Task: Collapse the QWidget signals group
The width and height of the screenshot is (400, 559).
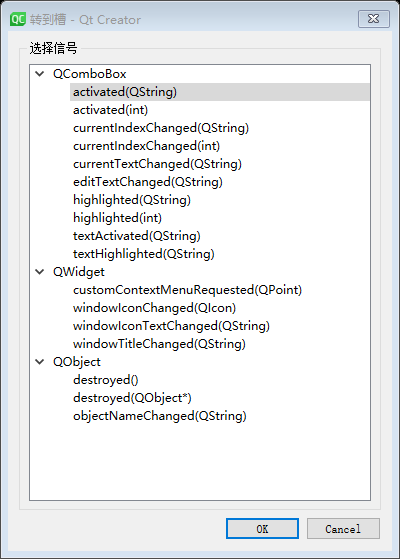Action: point(40,272)
